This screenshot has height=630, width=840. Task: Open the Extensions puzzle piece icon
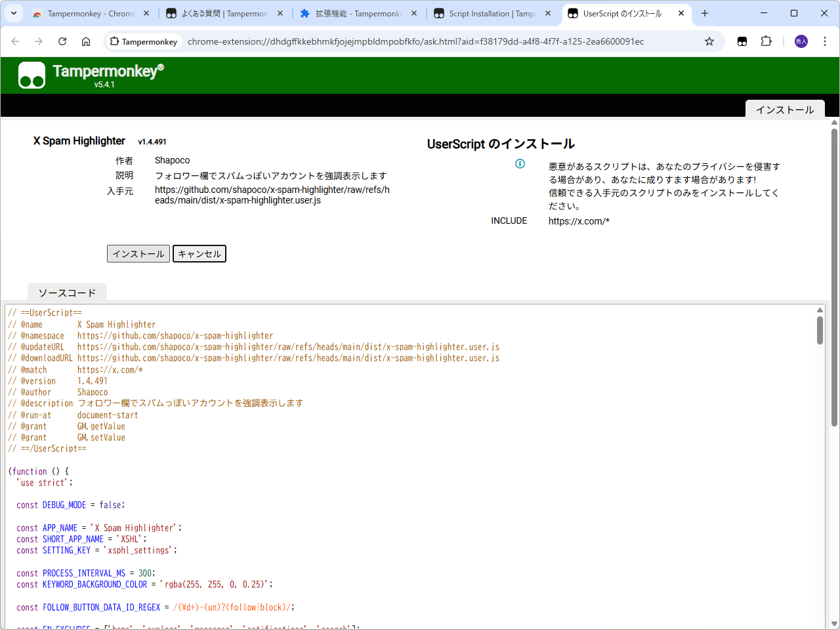pyautogui.click(x=766, y=41)
